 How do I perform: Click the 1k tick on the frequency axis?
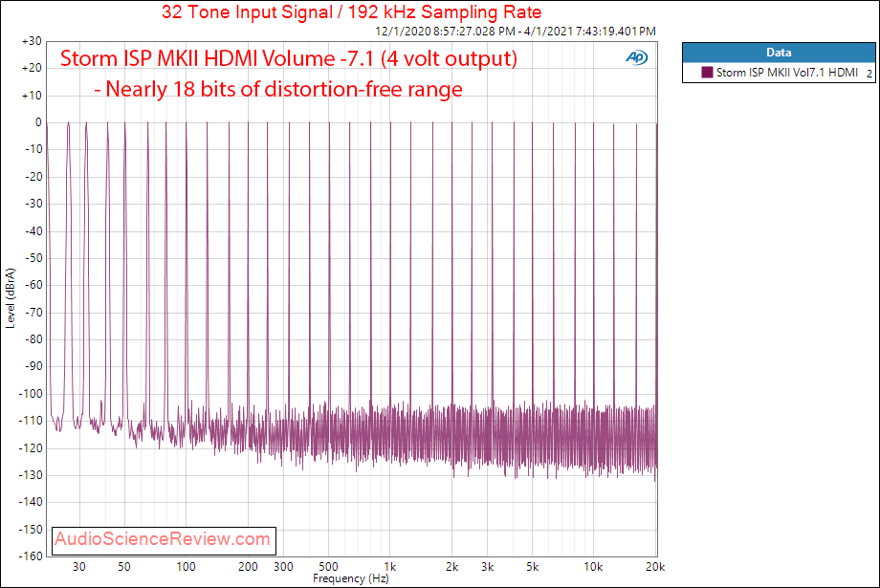pyautogui.click(x=390, y=567)
